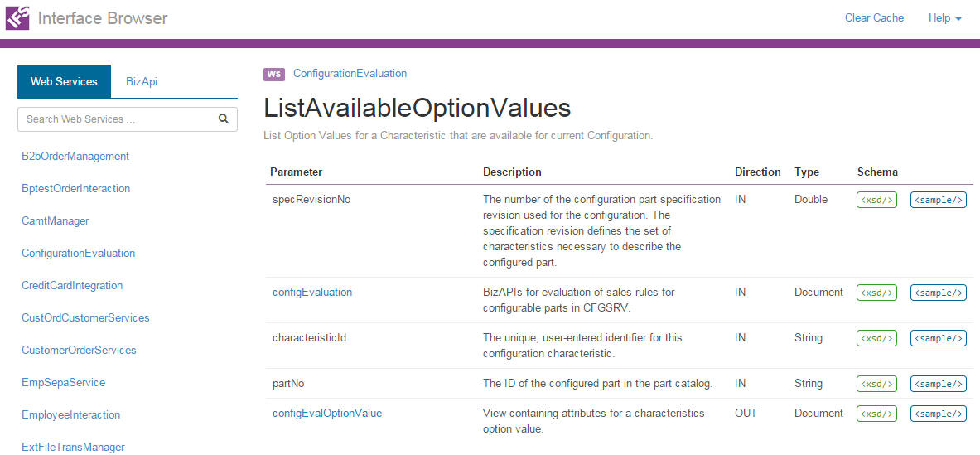Screen dimensions: 980x455
Task: Select the Web Services tab
Action: tap(64, 81)
